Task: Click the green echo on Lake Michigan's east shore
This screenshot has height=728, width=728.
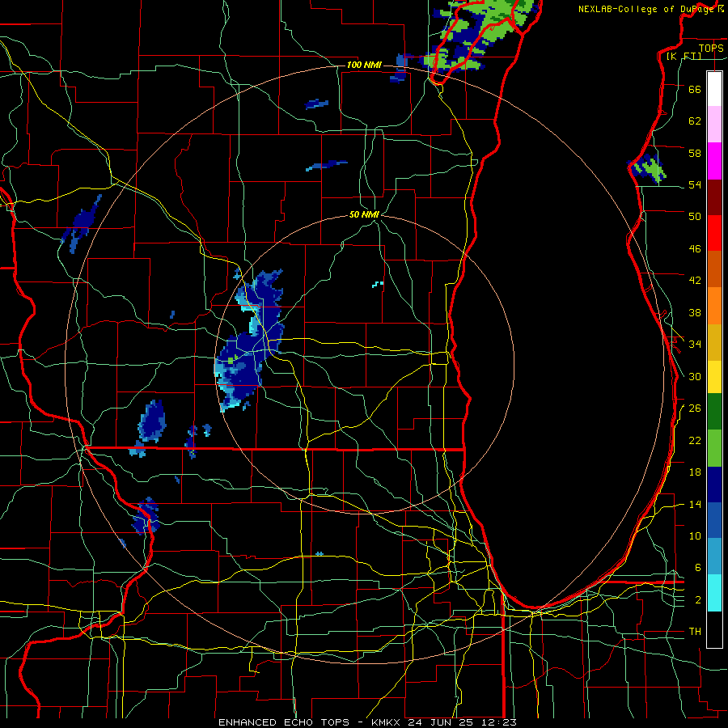Action: coord(647,168)
